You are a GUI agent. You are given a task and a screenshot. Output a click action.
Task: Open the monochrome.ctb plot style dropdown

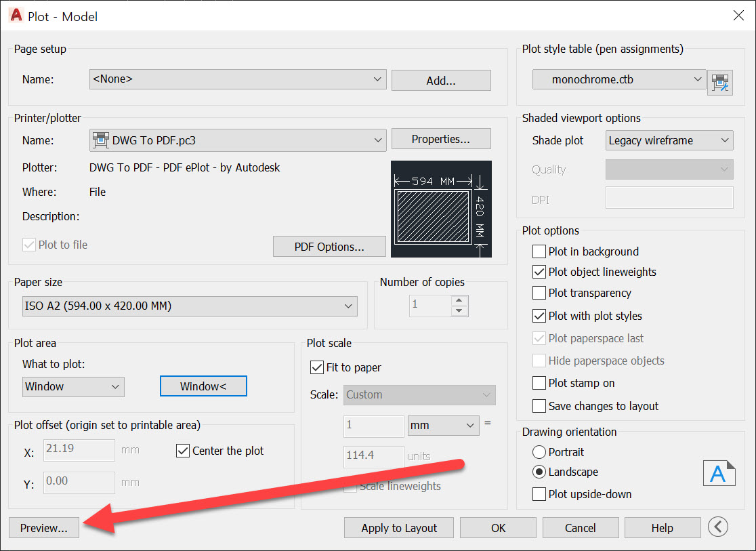click(x=619, y=79)
